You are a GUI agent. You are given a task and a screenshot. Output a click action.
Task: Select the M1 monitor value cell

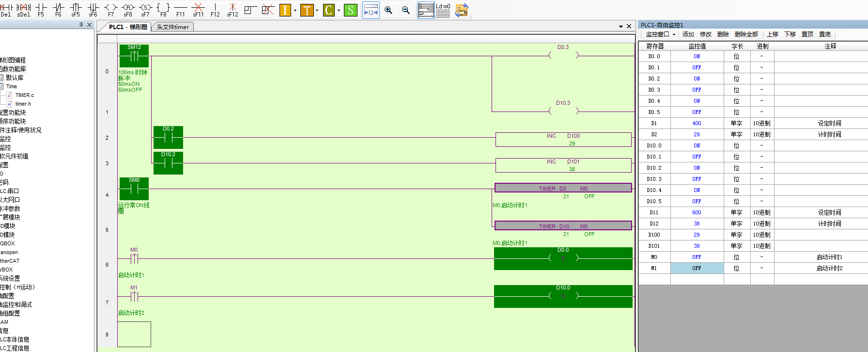click(x=697, y=268)
